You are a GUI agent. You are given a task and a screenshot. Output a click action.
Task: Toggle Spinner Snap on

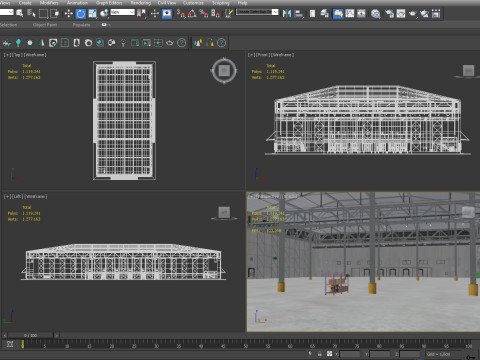215,13
